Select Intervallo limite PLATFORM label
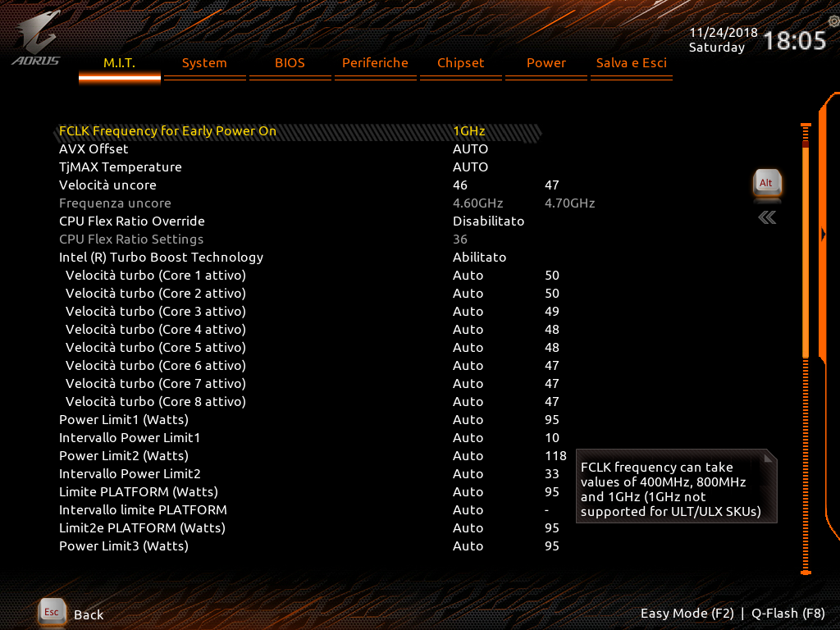 [143, 510]
